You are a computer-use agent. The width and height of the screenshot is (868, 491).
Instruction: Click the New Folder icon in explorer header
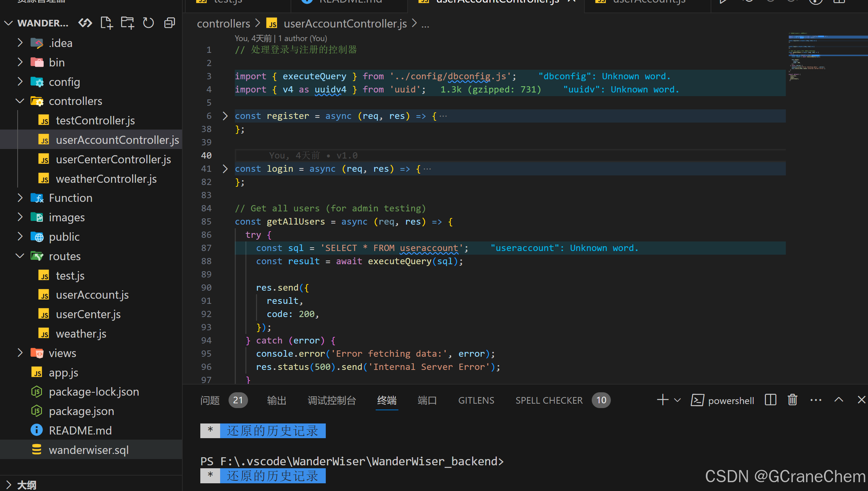(127, 23)
